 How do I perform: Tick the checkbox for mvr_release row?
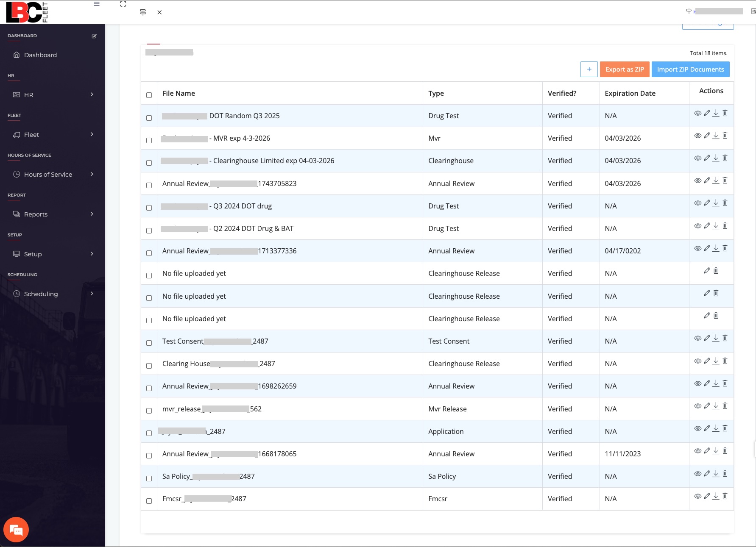[x=149, y=411]
